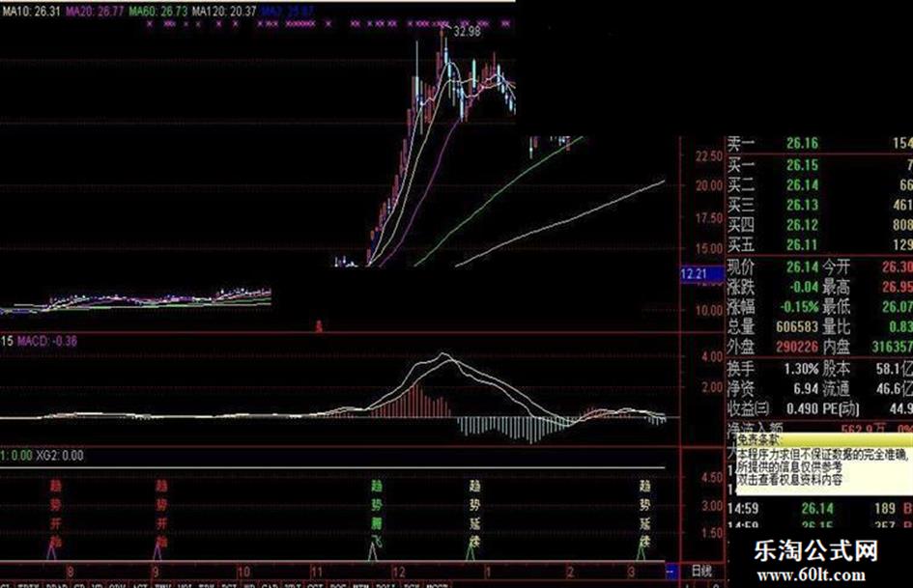This screenshot has width=913, height=588.
Task: Click the 净资 value 6.94
Action: click(x=807, y=388)
